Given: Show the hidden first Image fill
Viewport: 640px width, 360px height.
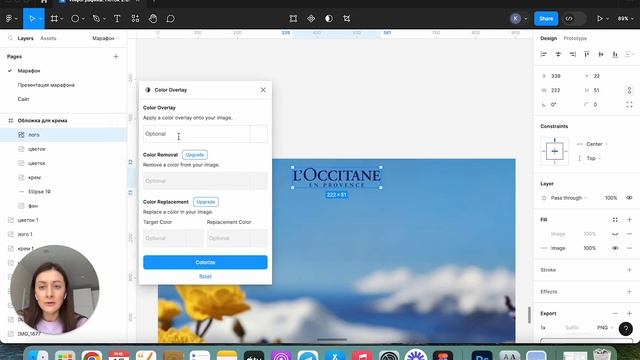Looking at the screenshot, I should point(615,234).
